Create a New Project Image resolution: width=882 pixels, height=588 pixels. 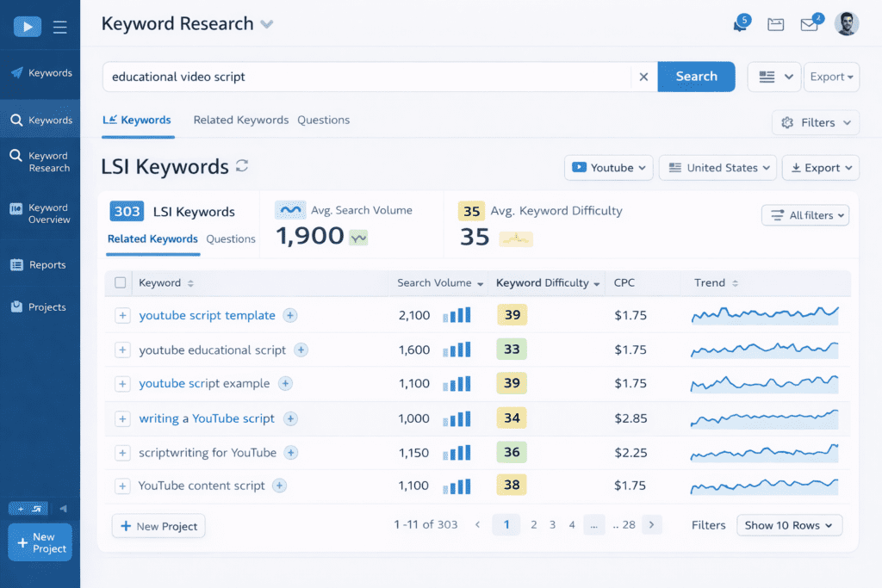tap(40, 542)
